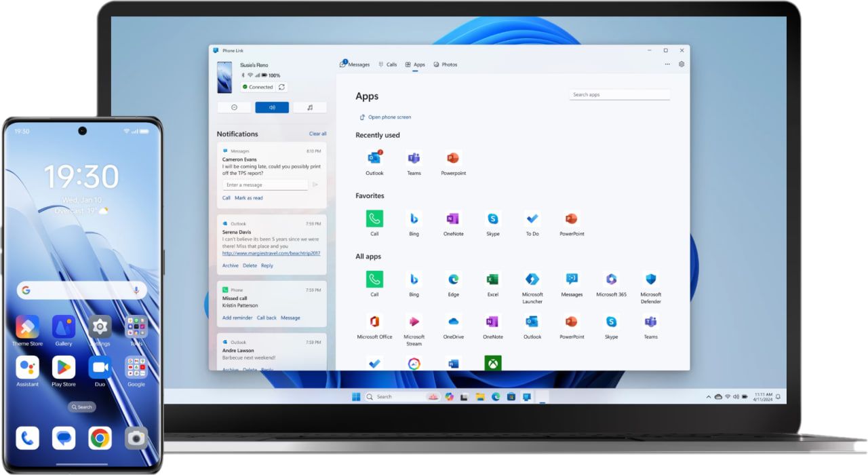Message Kristin Patterson about the missed call
Image resolution: width=868 pixels, height=475 pixels.
(x=290, y=318)
